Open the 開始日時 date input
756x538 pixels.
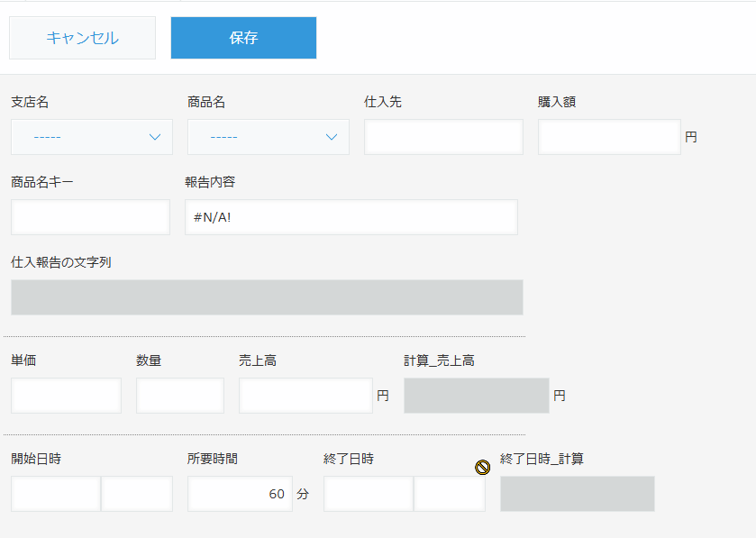(56, 494)
